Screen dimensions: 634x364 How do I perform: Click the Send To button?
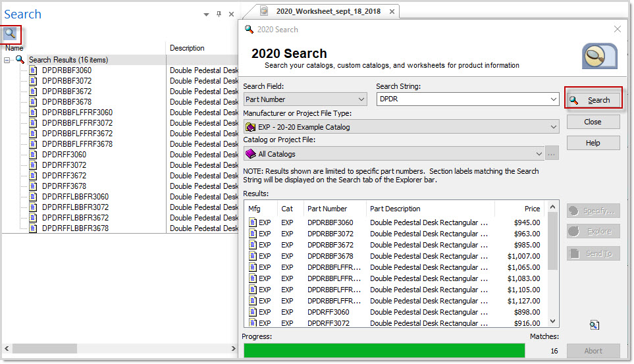click(593, 253)
